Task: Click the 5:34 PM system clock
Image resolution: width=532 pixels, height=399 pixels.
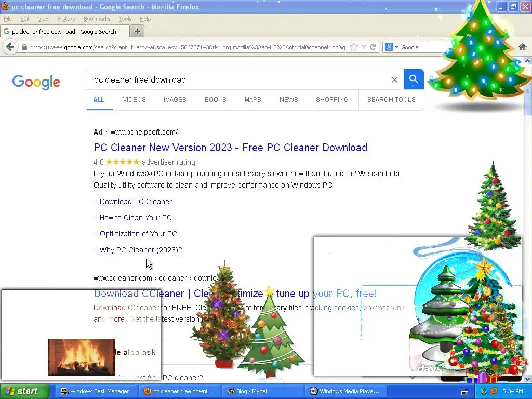Action: pos(513,391)
